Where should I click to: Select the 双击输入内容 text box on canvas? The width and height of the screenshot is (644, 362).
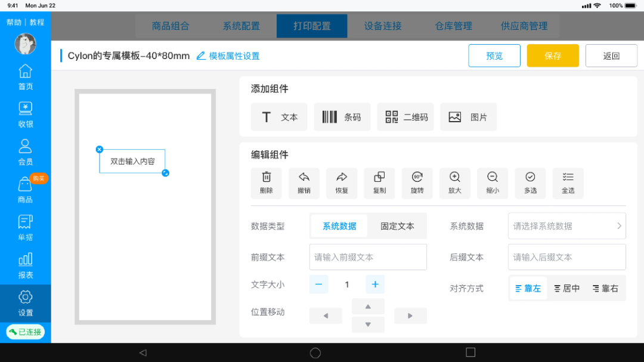[132, 161]
